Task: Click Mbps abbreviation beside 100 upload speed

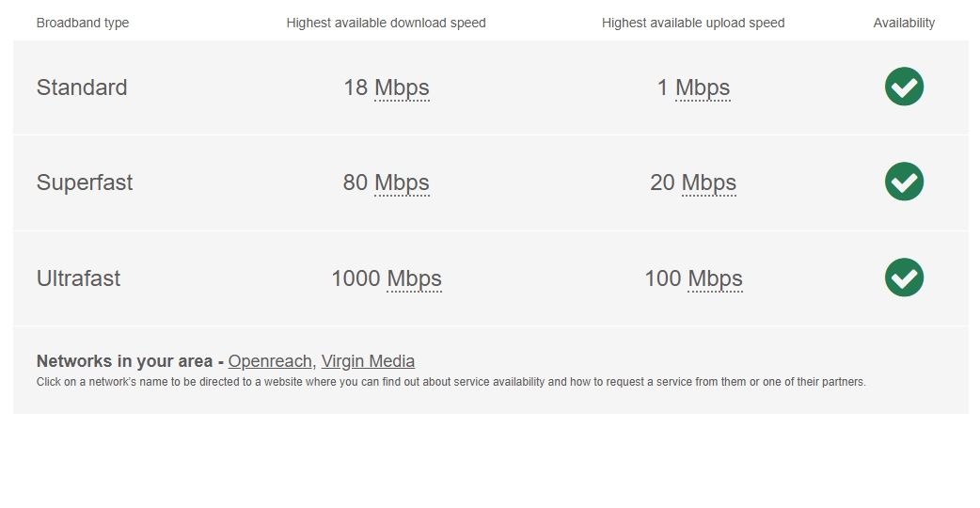Action: (715, 279)
